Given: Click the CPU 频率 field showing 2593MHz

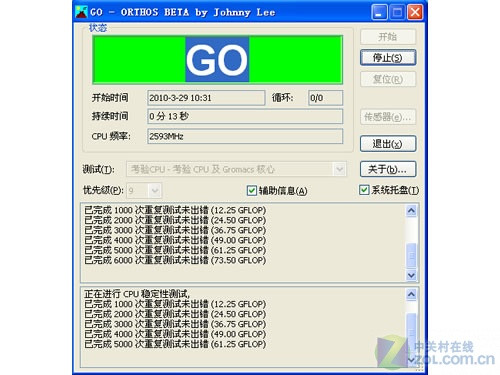Looking at the screenshot, I should 245,136.
